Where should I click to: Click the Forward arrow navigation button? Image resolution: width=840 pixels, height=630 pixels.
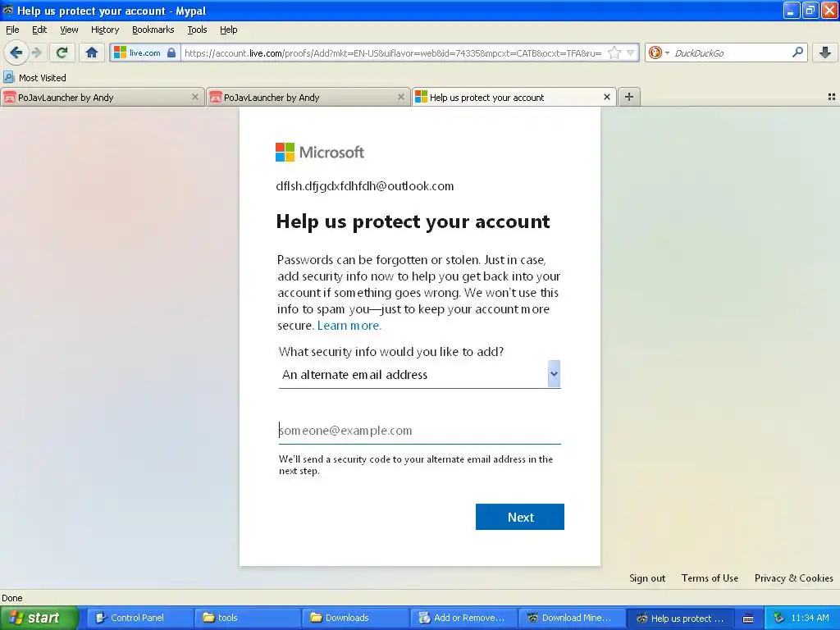point(37,52)
